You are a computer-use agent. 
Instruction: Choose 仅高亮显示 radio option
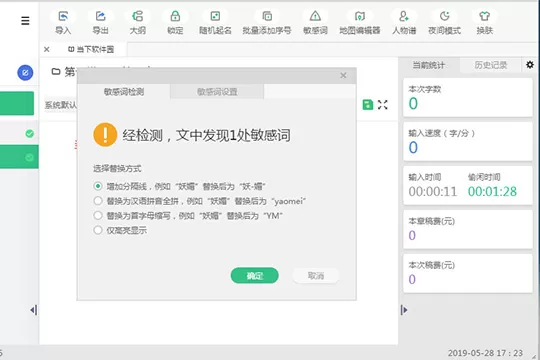(x=98, y=230)
